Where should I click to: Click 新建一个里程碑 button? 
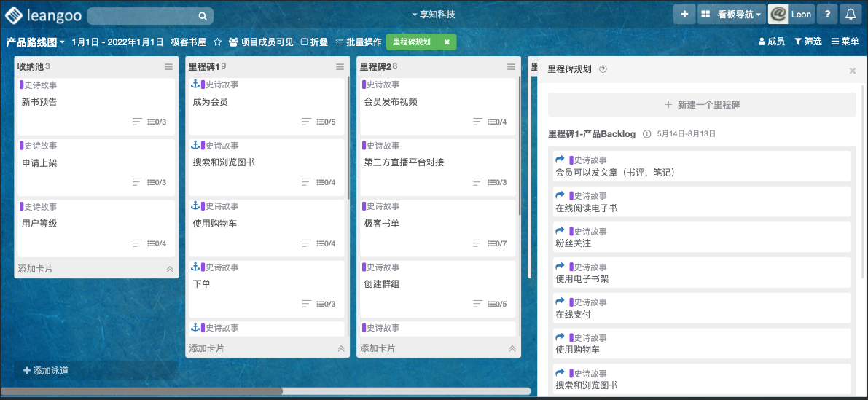(x=702, y=105)
